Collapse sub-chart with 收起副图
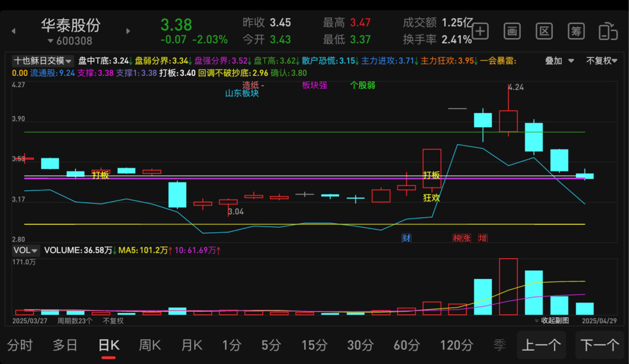The height and width of the screenshot is (364, 629). pyautogui.click(x=551, y=320)
